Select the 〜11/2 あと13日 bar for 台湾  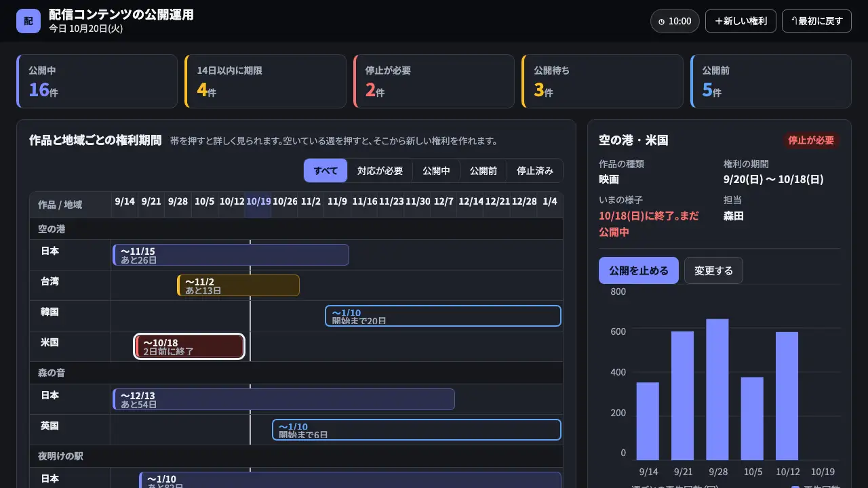point(238,285)
